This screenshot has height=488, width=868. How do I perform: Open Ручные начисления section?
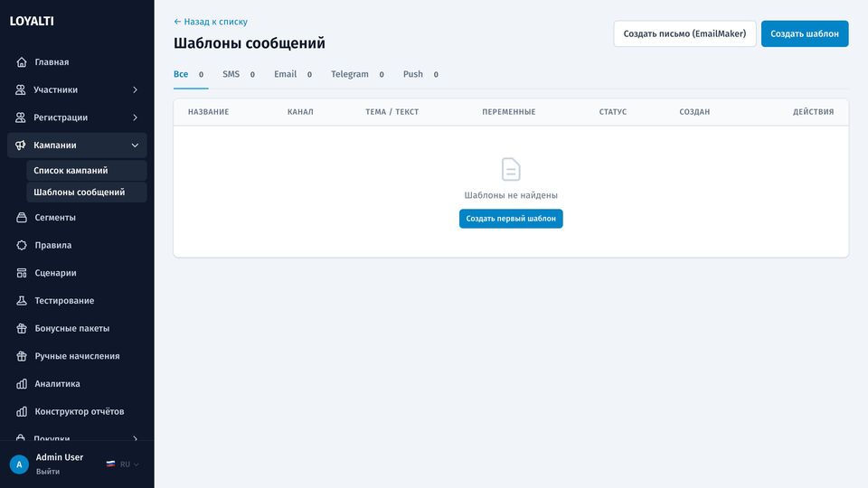point(77,356)
